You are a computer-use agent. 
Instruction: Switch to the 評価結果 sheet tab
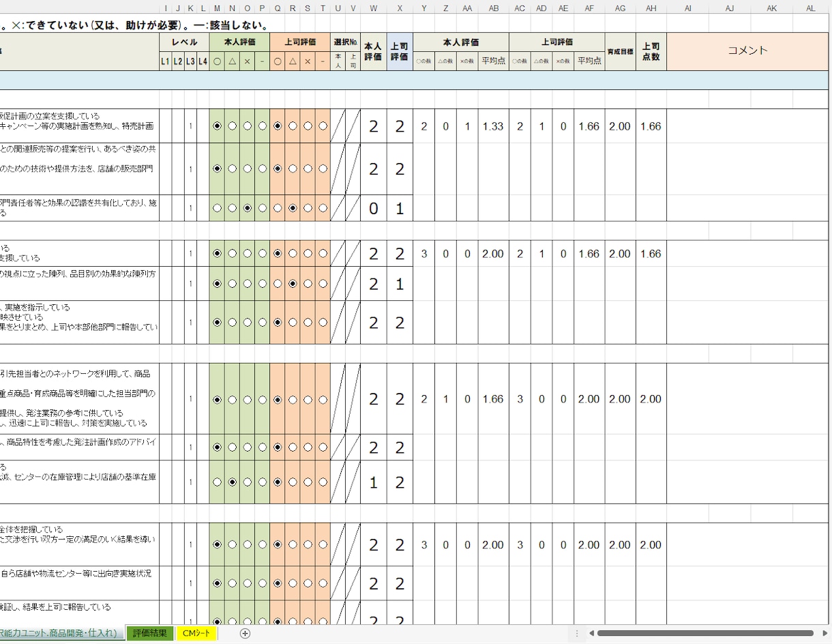coord(150,633)
